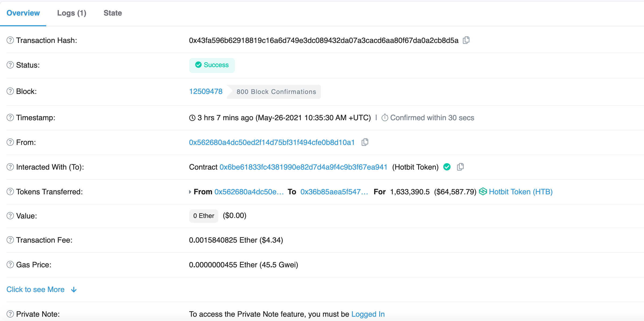644x321 pixels.
Task: Click help icon beside Status label
Action: point(10,65)
